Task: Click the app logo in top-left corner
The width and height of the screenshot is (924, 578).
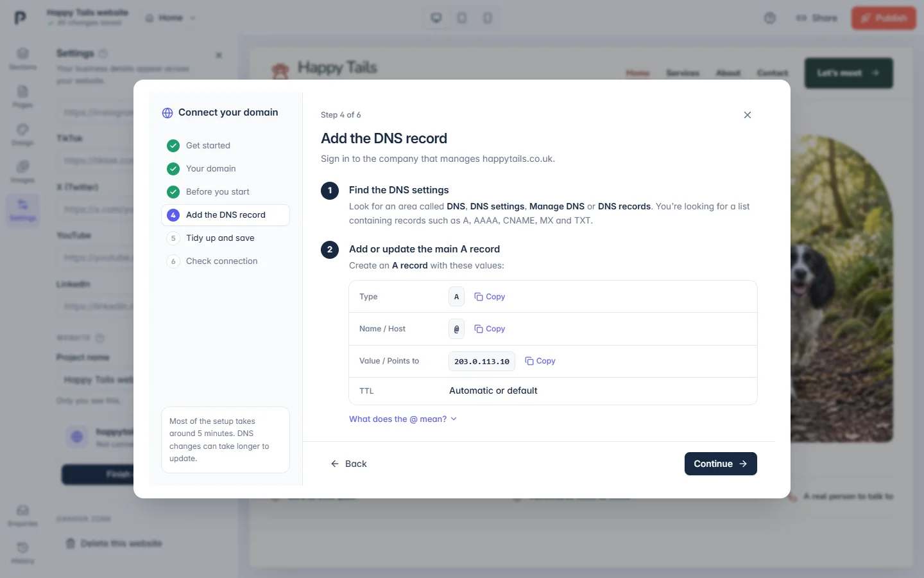Action: point(21,17)
